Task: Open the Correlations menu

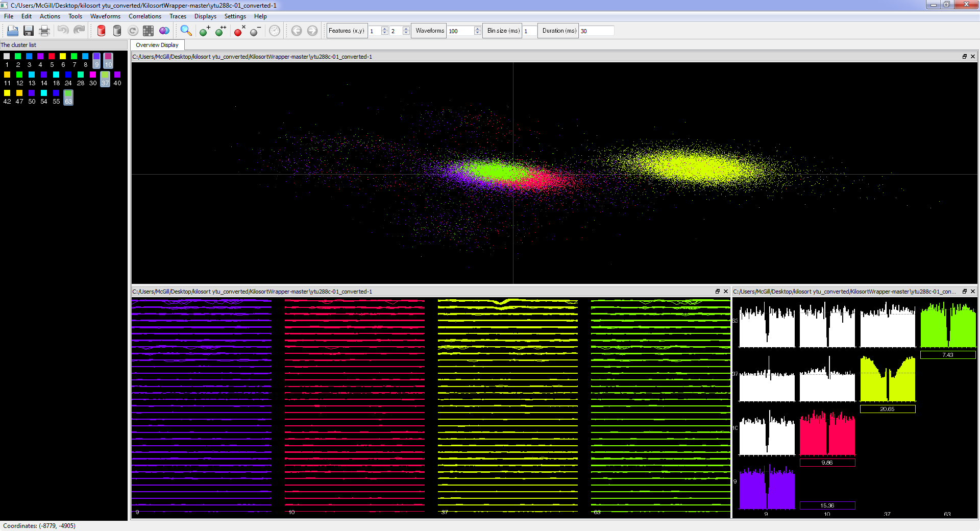Action: (x=144, y=16)
